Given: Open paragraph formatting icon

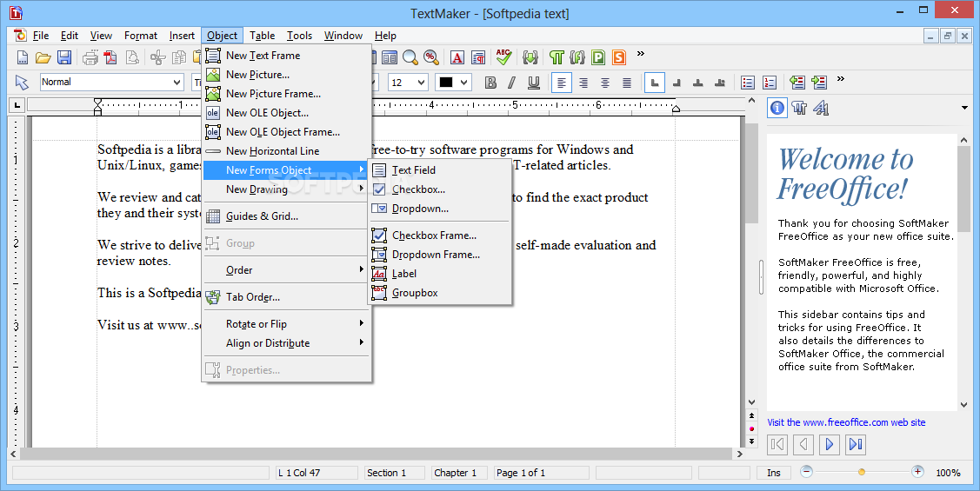Looking at the screenshot, I should pyautogui.click(x=478, y=58).
